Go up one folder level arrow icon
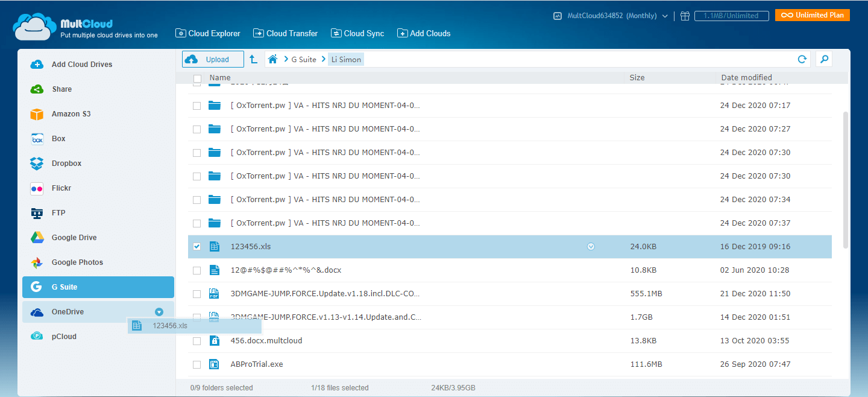 [254, 59]
